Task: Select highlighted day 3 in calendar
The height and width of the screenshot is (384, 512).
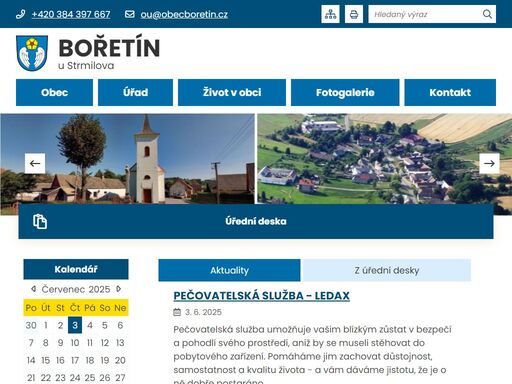Action: point(75,325)
